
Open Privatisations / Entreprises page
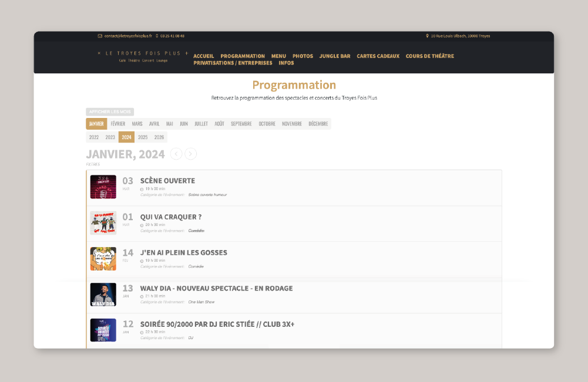click(x=233, y=63)
